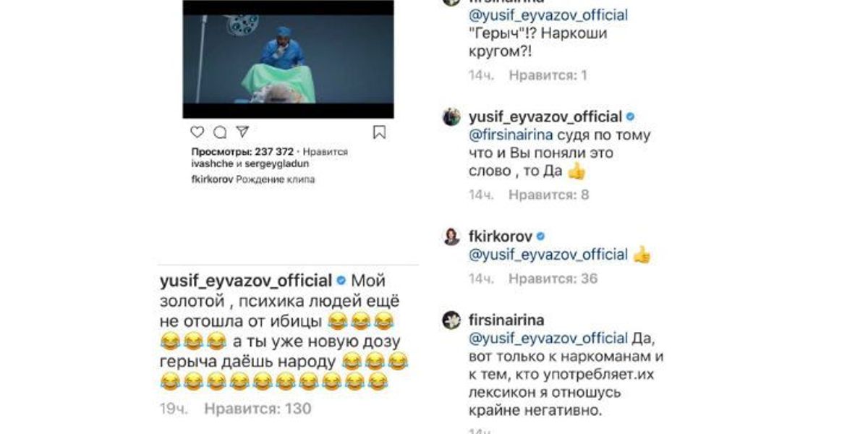View likes on comment with 'Нравится: 8'

[549, 195]
